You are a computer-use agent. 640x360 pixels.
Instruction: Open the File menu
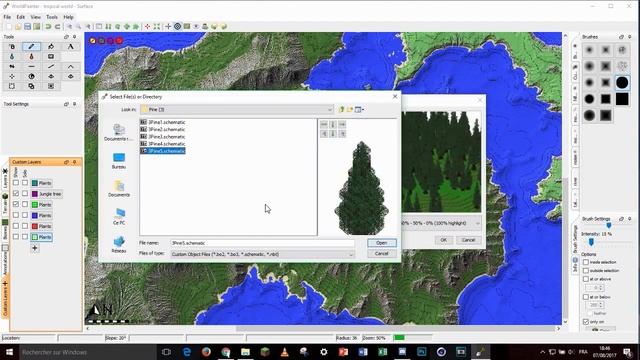(x=7, y=17)
